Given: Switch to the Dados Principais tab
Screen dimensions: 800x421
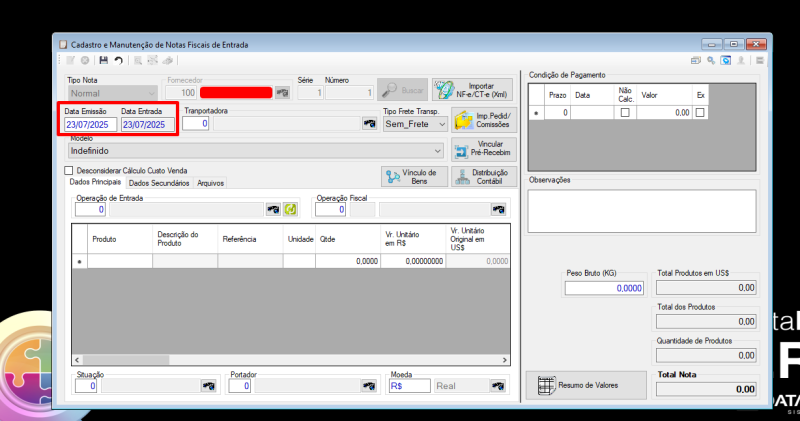Looking at the screenshot, I should pos(95,182).
